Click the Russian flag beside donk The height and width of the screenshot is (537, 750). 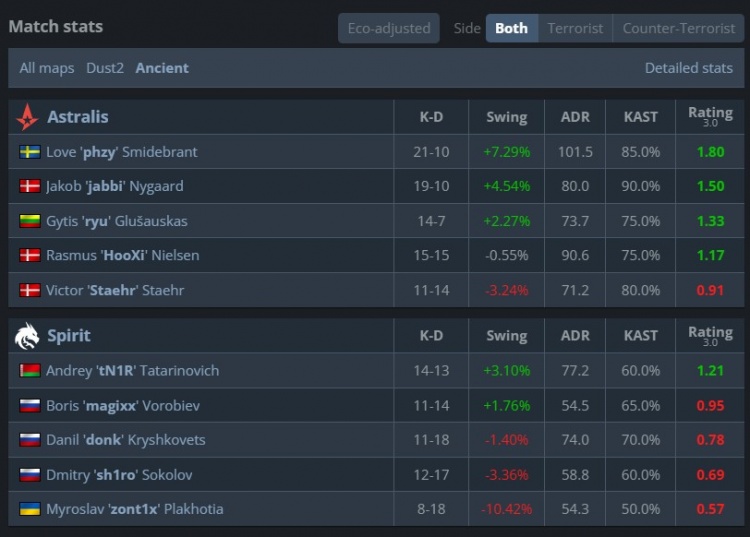click(30, 440)
